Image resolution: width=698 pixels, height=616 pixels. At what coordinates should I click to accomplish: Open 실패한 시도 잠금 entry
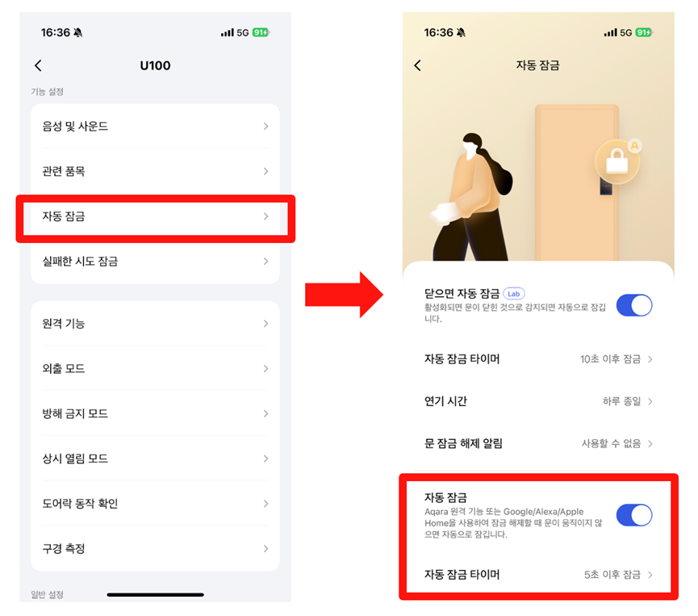[156, 262]
